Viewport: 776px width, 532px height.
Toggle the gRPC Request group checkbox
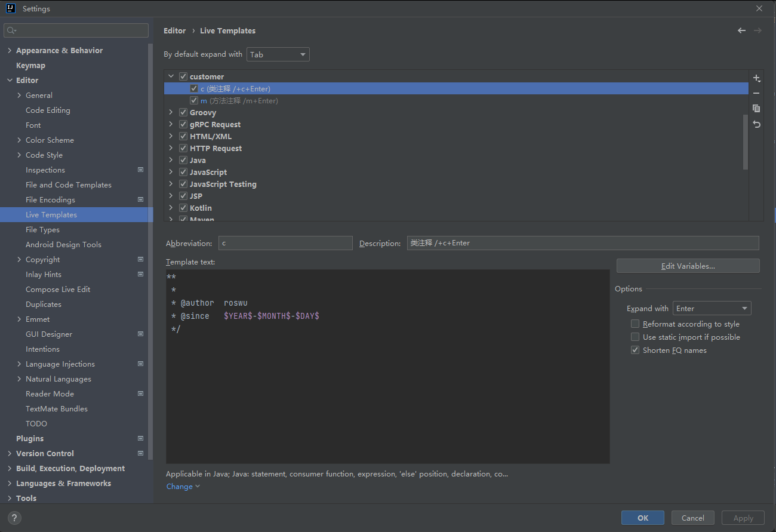[x=183, y=124]
